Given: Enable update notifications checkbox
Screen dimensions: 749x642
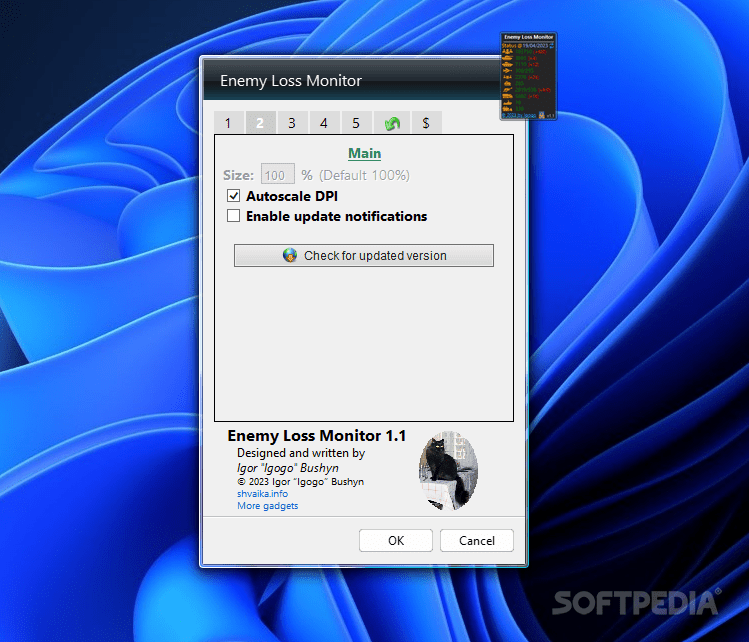Looking at the screenshot, I should click(x=234, y=216).
